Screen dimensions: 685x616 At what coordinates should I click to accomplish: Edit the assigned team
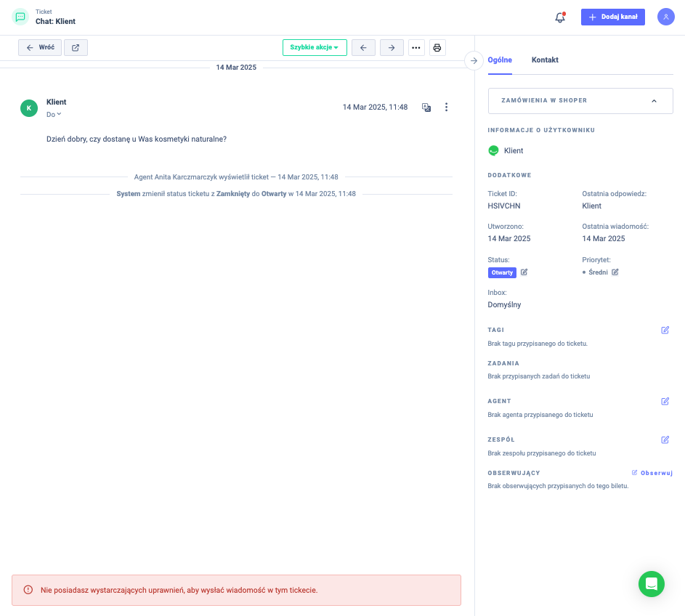[x=665, y=439]
